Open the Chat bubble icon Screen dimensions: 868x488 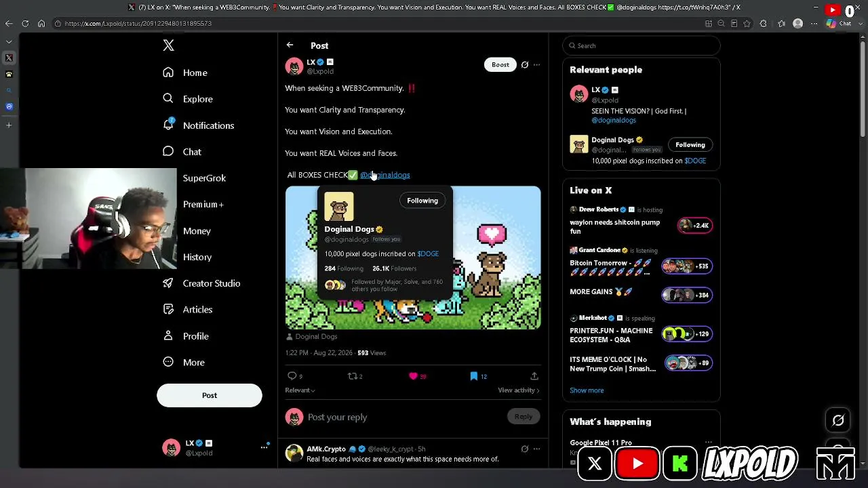(168, 151)
